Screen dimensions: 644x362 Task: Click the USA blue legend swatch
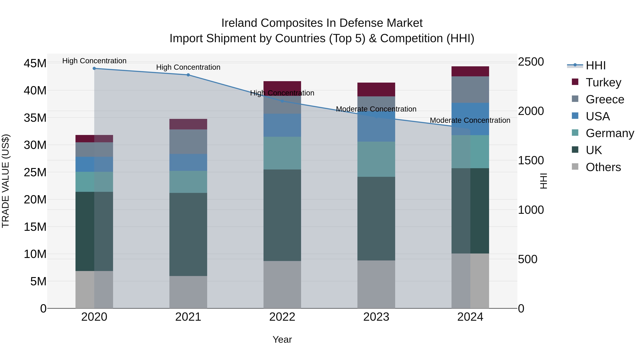tap(575, 116)
